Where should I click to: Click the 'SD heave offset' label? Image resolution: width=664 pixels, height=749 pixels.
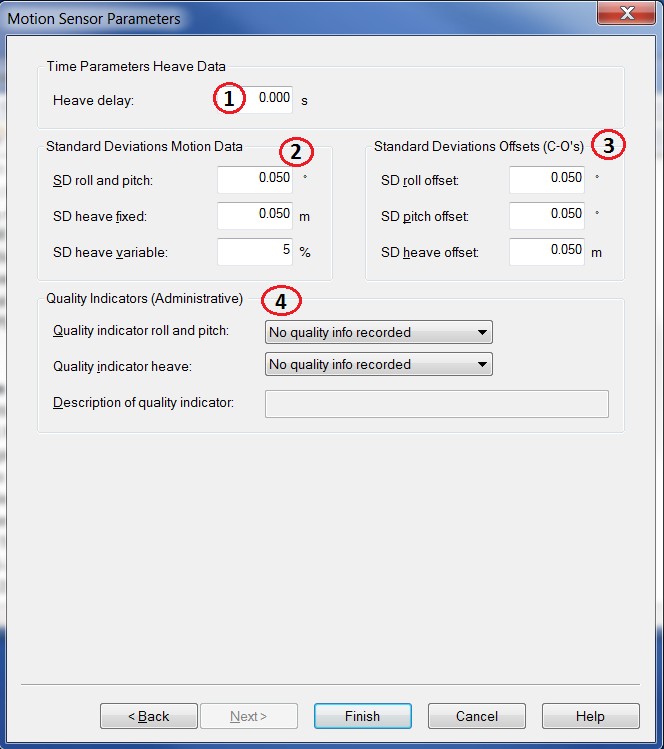coord(430,252)
